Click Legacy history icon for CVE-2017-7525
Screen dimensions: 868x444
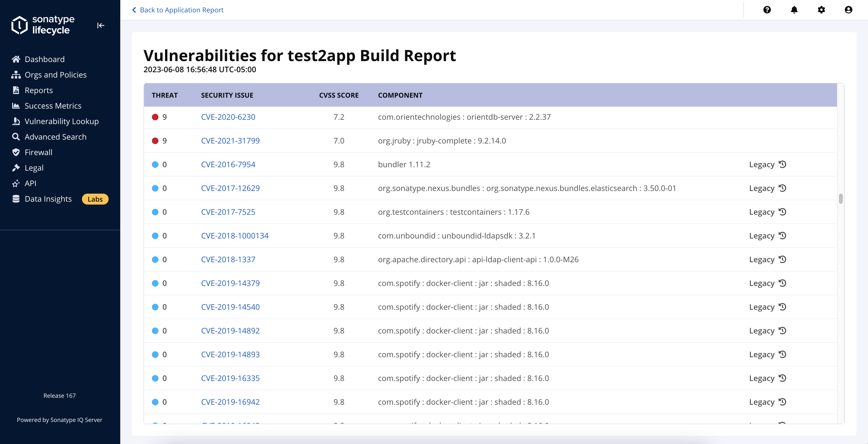[782, 212]
